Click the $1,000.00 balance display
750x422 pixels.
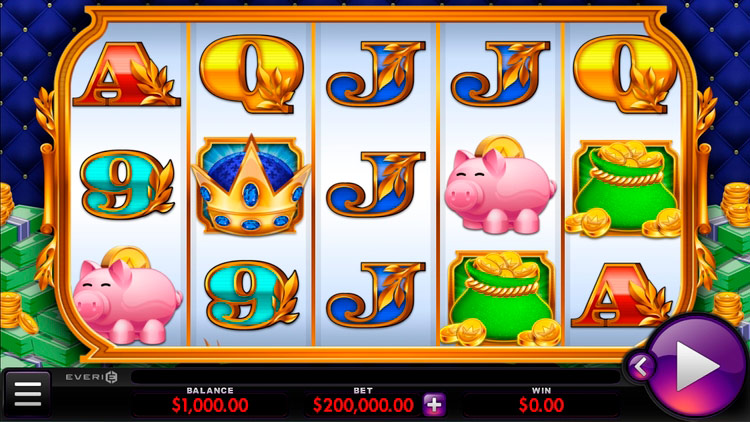click(x=210, y=405)
